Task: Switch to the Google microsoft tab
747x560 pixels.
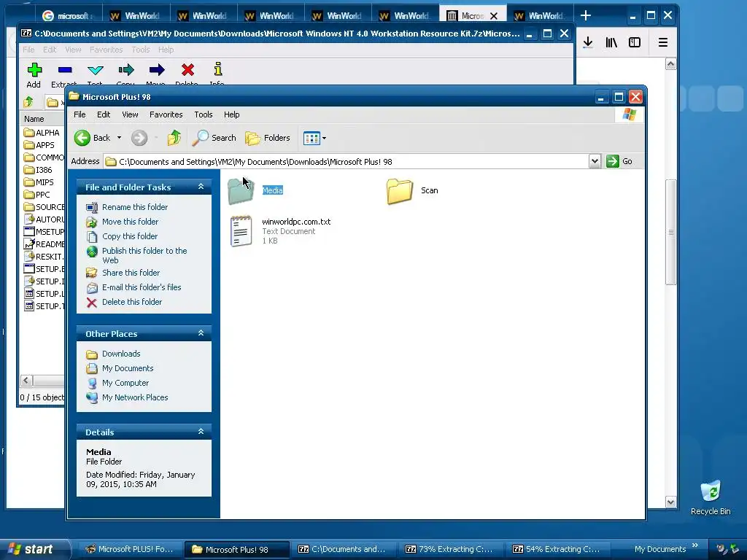Action: (68, 16)
